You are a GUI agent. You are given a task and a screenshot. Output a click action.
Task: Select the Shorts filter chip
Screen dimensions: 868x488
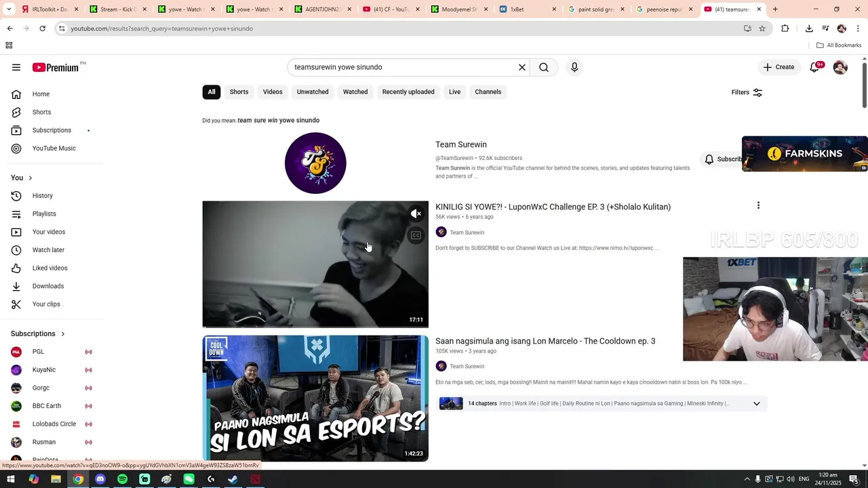pos(239,92)
